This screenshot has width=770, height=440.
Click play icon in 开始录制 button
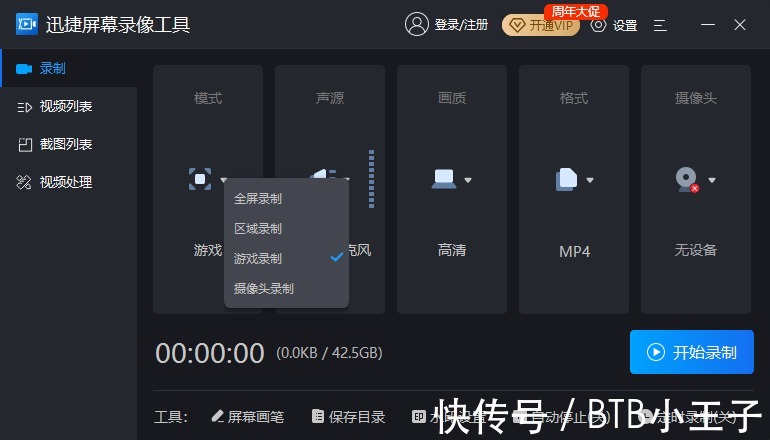pyautogui.click(x=656, y=352)
